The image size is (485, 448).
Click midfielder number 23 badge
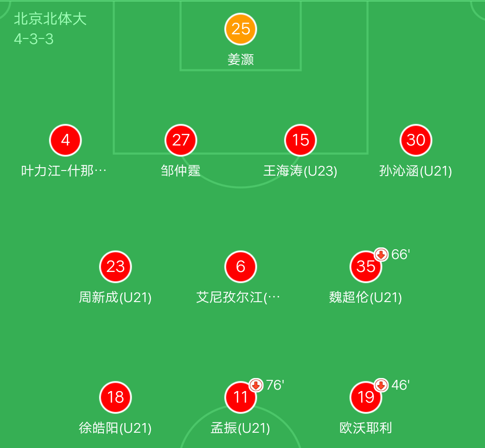(115, 266)
